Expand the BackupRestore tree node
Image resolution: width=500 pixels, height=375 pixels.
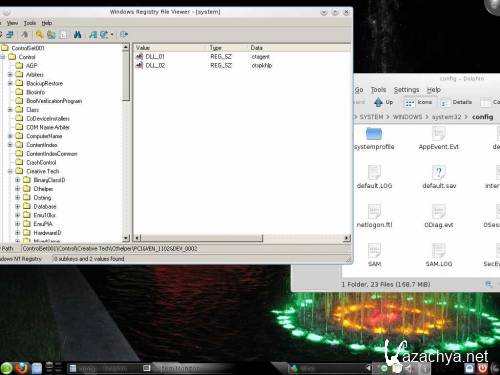[10, 83]
